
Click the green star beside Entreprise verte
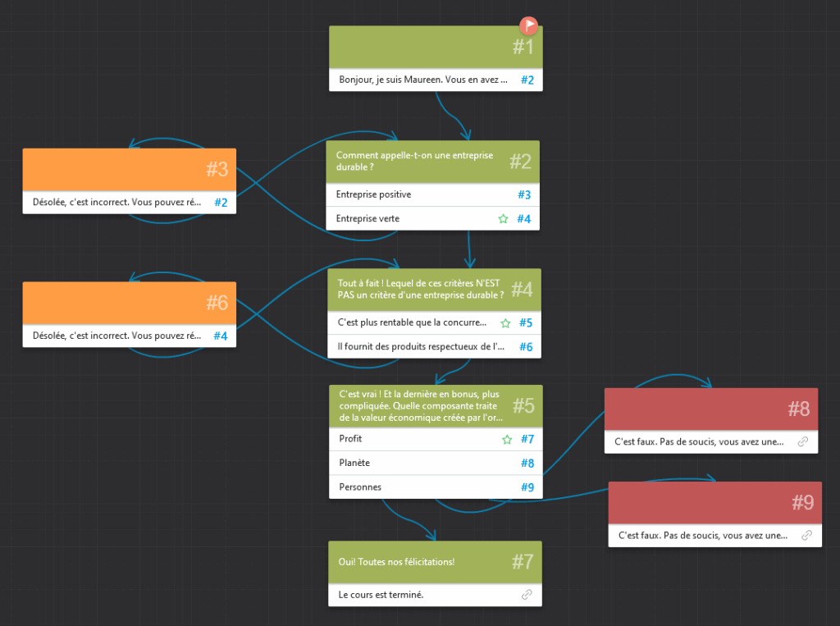point(503,219)
